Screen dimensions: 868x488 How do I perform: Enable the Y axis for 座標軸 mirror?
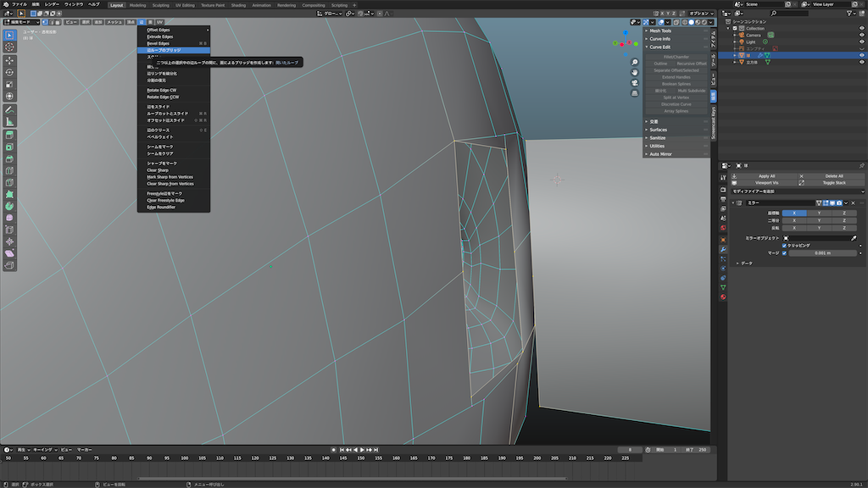(x=820, y=213)
